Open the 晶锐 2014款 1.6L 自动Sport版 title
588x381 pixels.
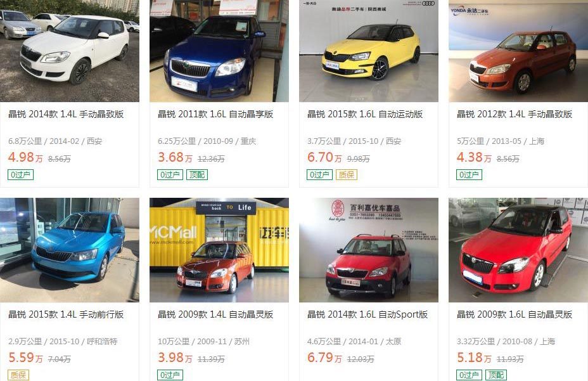367,314
